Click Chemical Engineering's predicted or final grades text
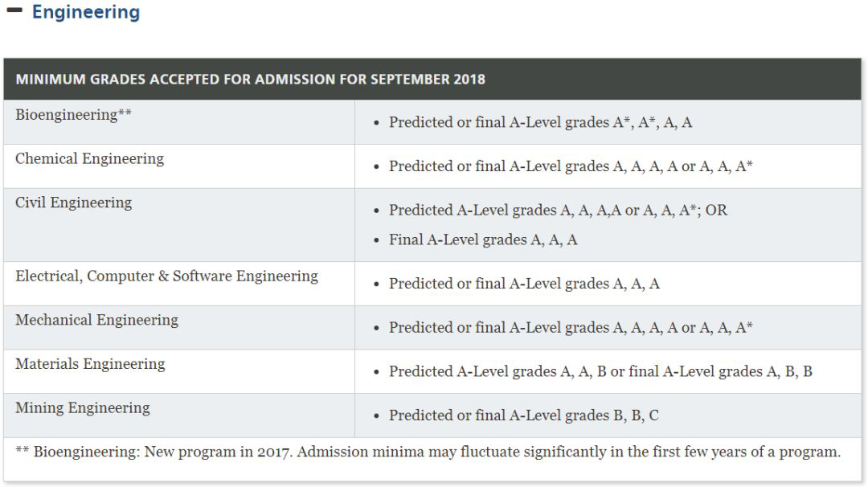This screenshot has height=487, width=868. [x=571, y=166]
